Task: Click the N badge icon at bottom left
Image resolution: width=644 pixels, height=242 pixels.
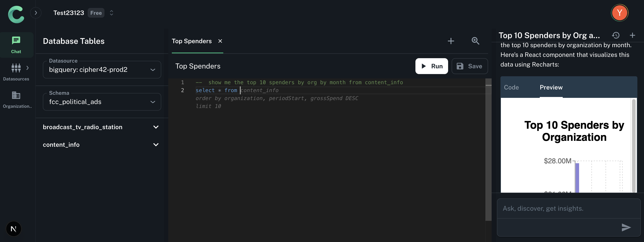Action: click(14, 229)
